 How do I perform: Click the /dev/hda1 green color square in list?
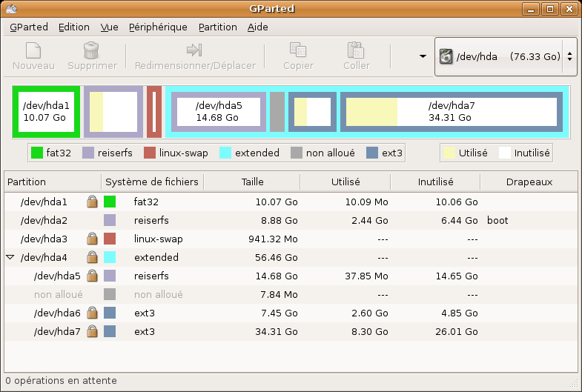click(110, 202)
